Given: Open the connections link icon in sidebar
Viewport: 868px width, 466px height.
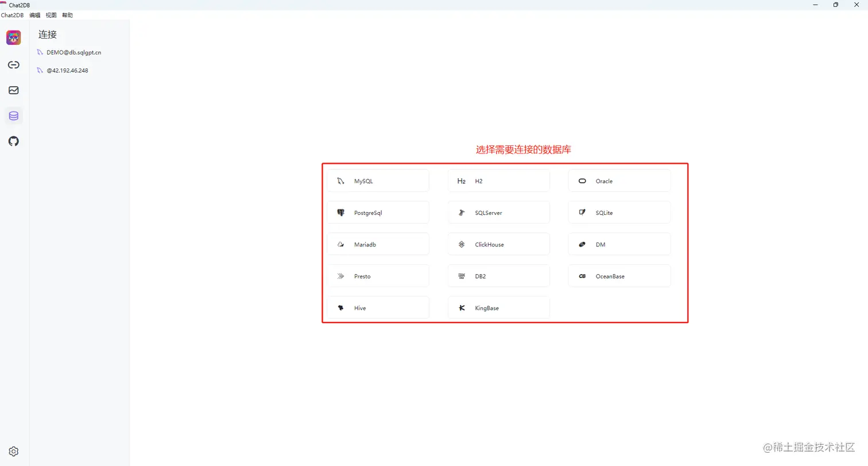Looking at the screenshot, I should [x=14, y=65].
